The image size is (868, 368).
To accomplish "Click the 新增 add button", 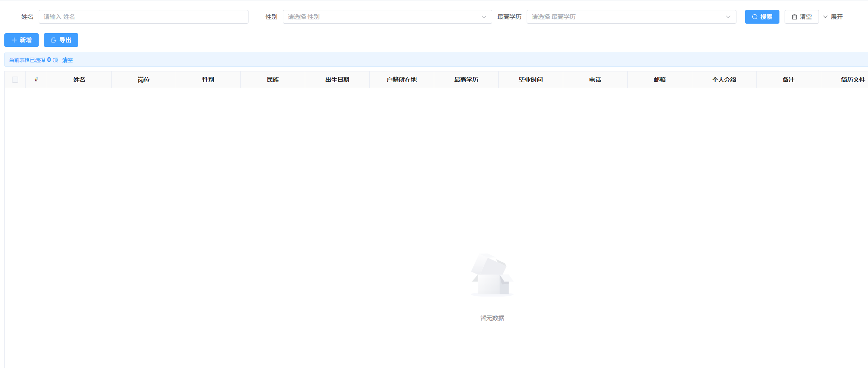I will click(21, 40).
